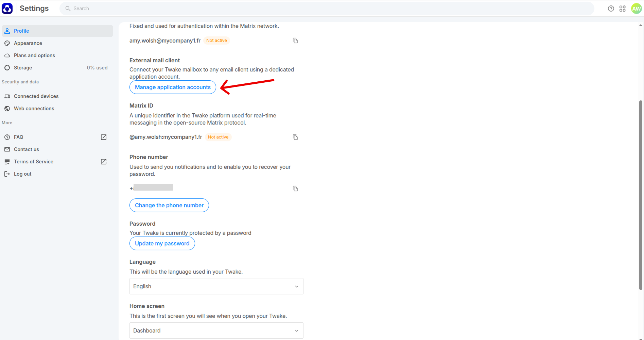
Task: Copy the phone number
Action: [295, 189]
